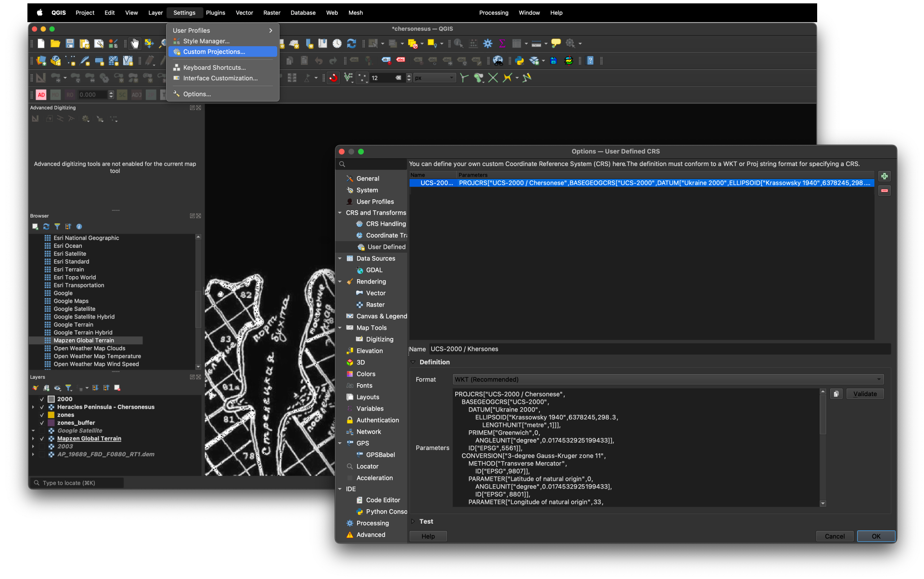Click the CRS Name input field
The image size is (924, 579).
pos(659,349)
